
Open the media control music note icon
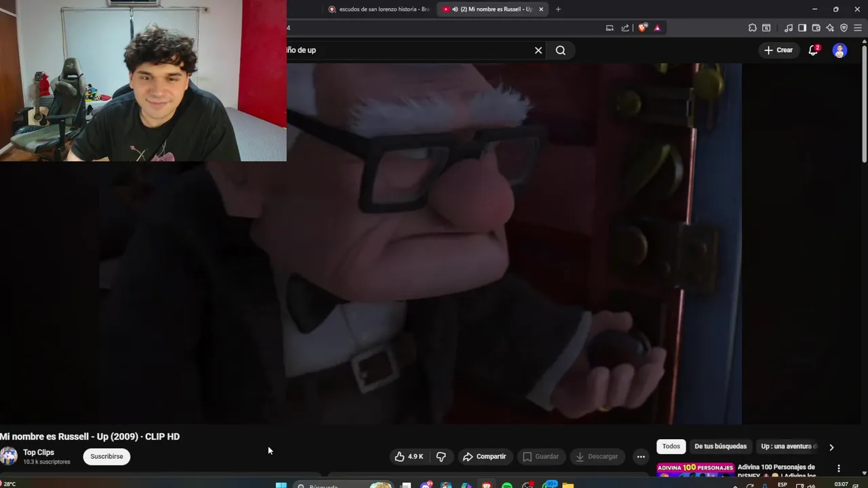[788, 28]
